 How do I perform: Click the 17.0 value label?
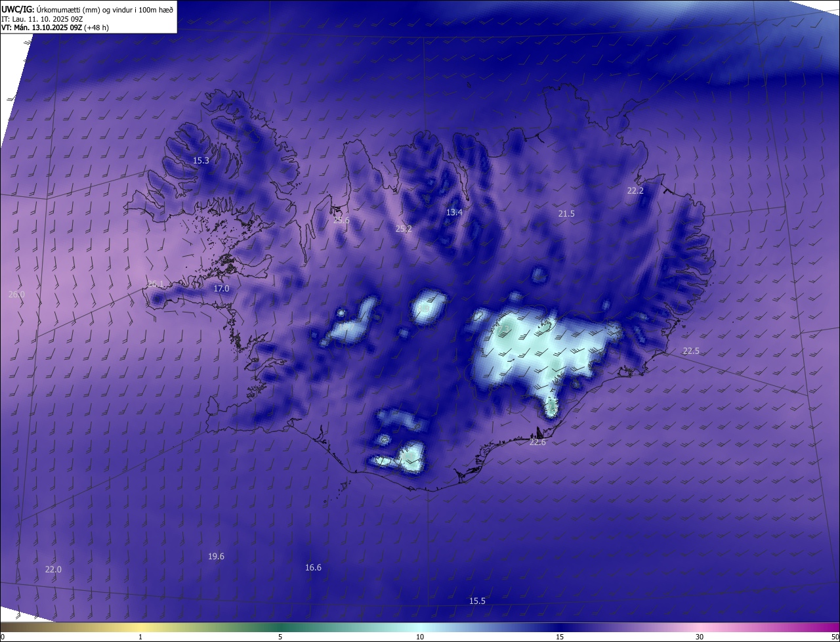221,289
